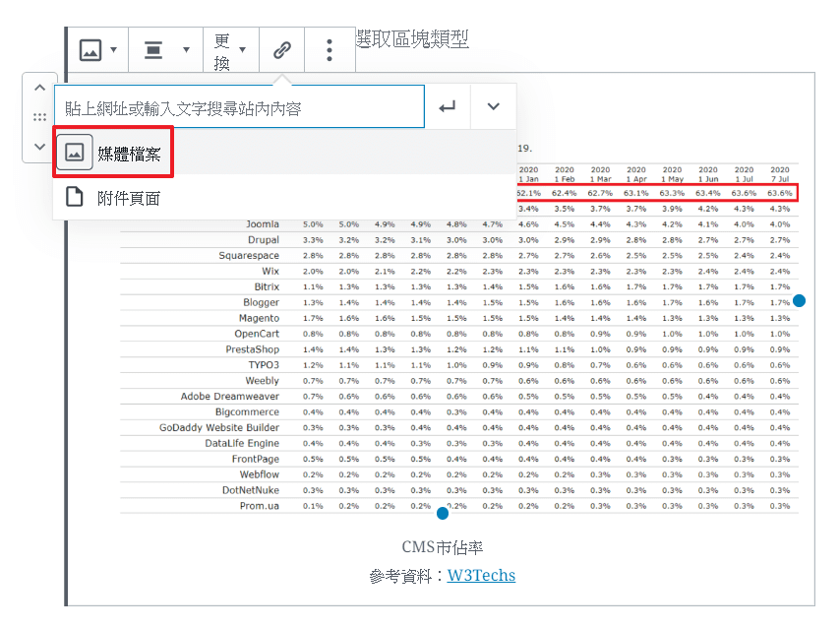Click the insert link chain icon

point(281,50)
